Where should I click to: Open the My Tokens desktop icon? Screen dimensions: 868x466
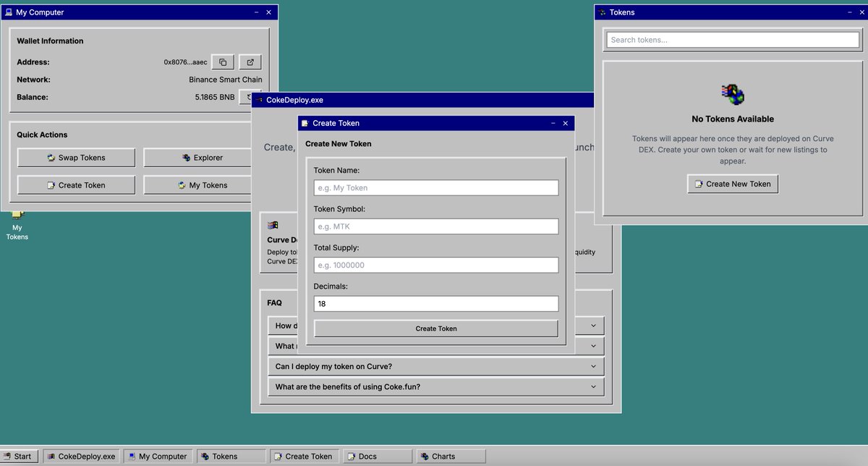pos(17,225)
